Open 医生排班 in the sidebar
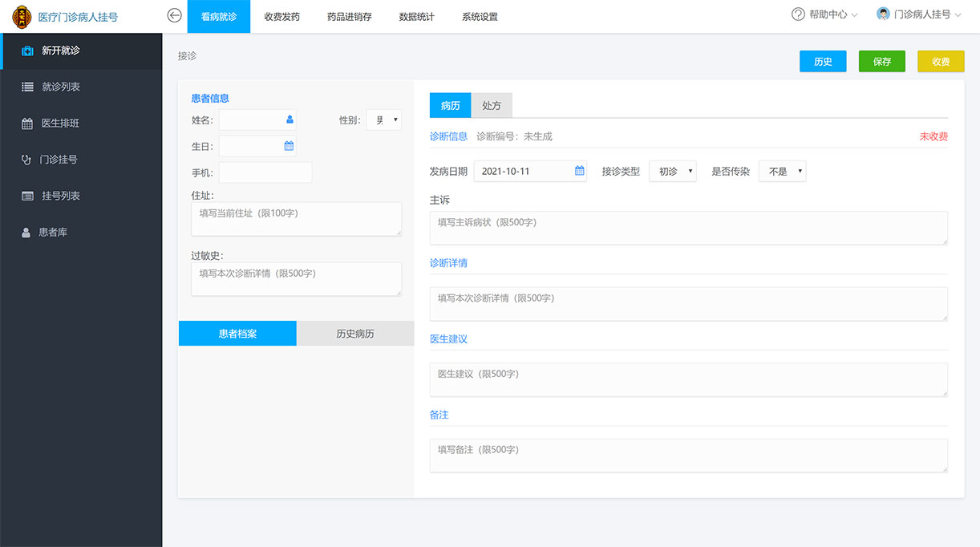980x547 pixels. pos(60,124)
